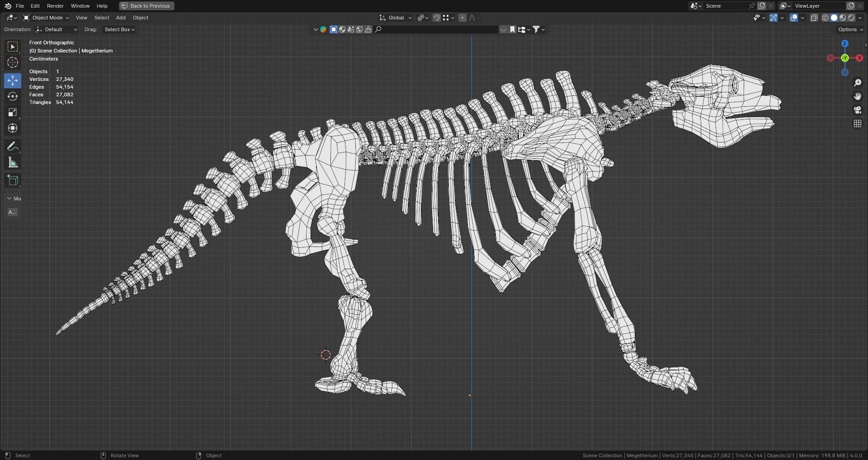Click the hand pan view icon

(857, 96)
